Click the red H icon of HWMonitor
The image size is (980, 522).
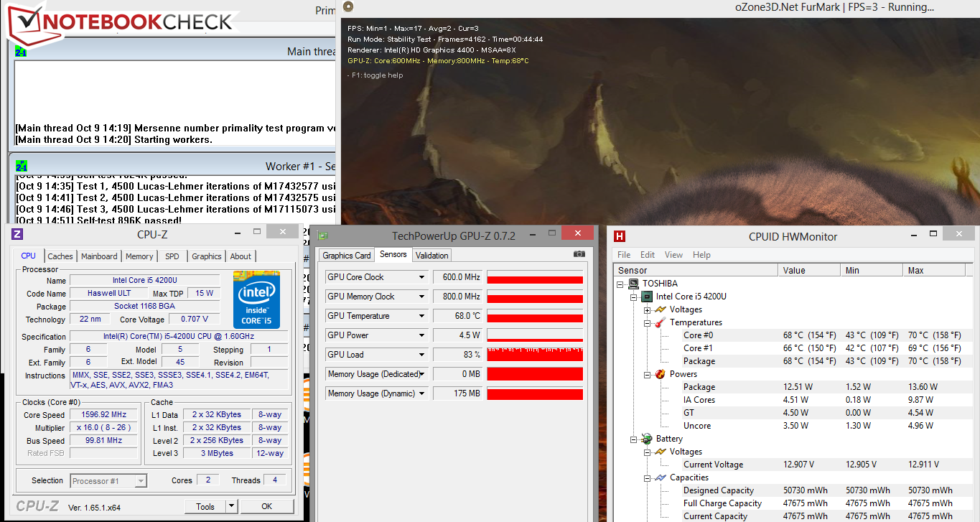(x=620, y=236)
